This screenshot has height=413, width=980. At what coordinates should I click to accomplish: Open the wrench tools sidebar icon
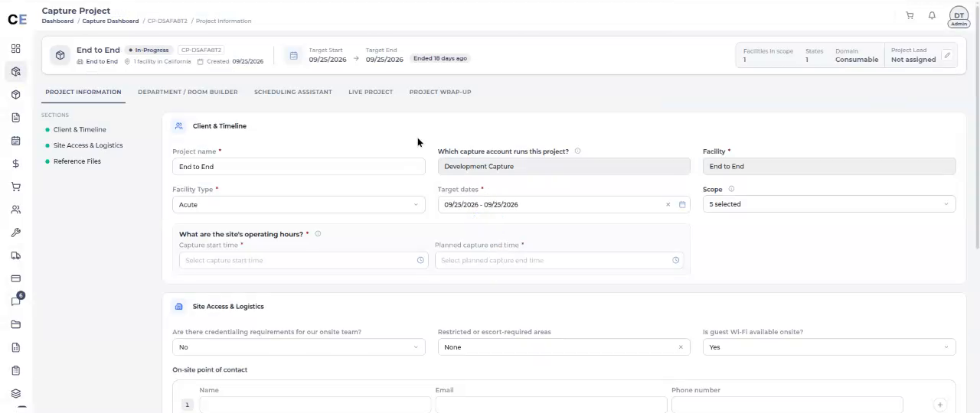pos(15,233)
